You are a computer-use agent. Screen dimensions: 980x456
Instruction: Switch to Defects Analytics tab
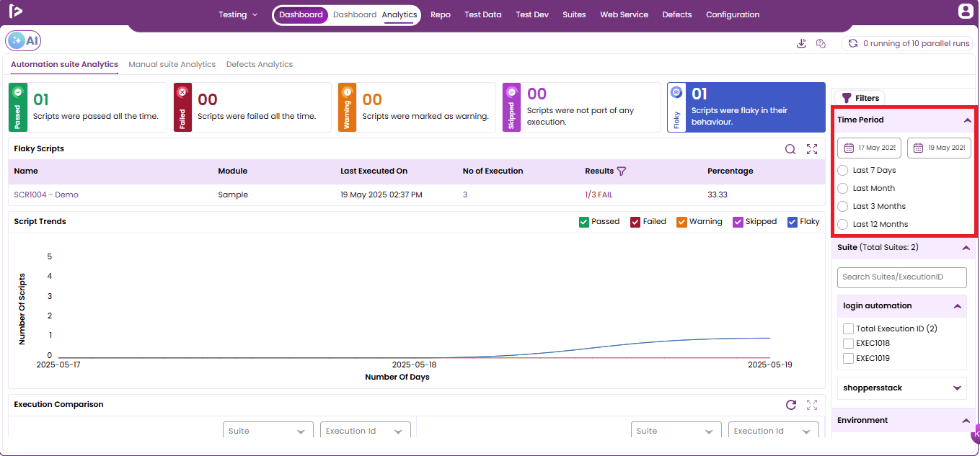(260, 65)
